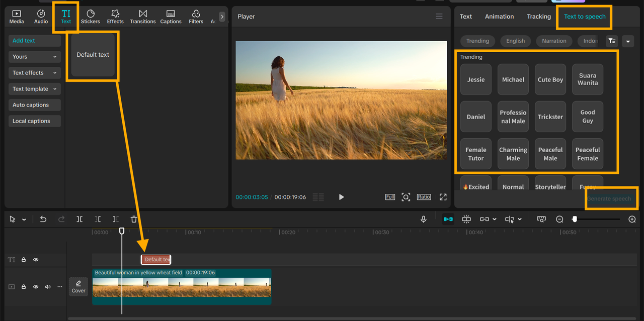
Task: Expand the Text effects section
Action: pos(35,73)
